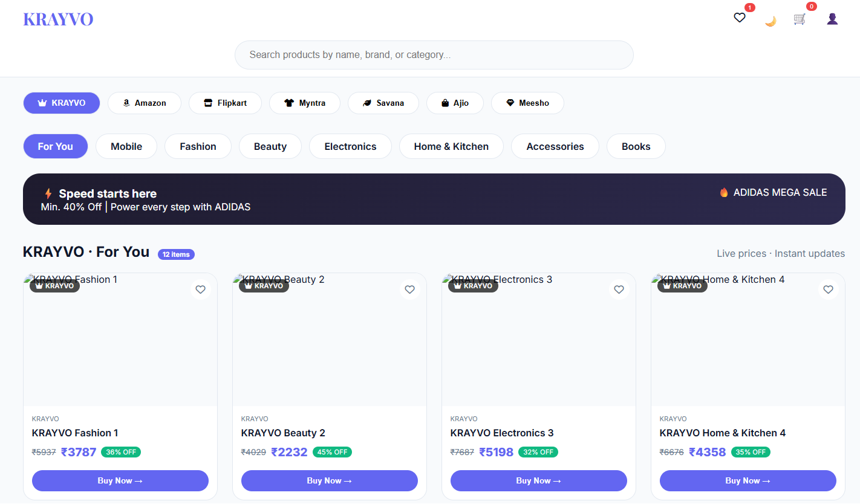The image size is (860, 504).
Task: Click the 32% OFF discount badge
Action: coord(538,452)
